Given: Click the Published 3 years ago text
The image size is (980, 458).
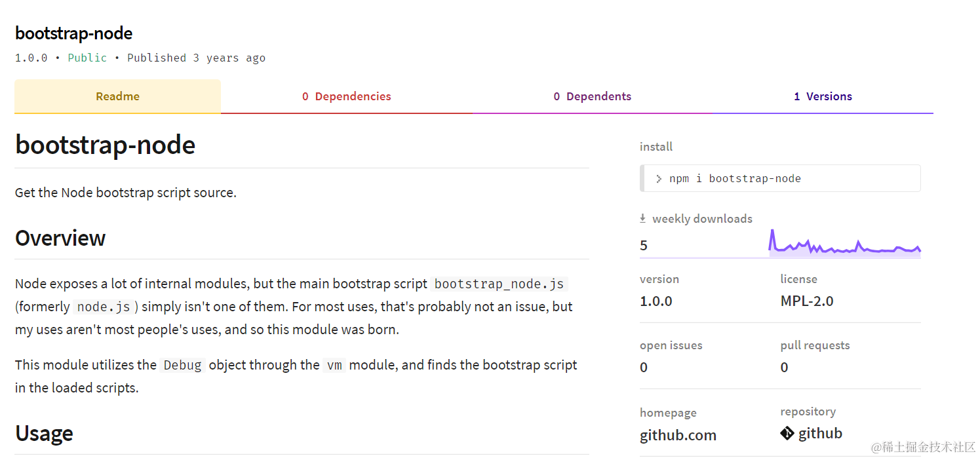Looking at the screenshot, I should (196, 58).
